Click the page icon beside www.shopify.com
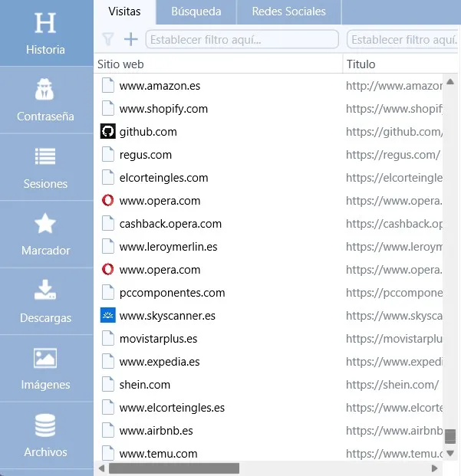This screenshot has width=461, height=476. (108, 108)
